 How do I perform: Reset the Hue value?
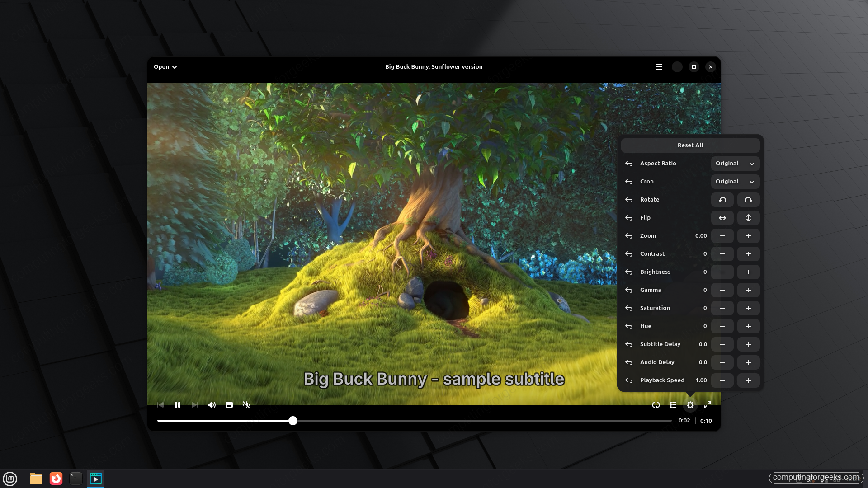(x=629, y=326)
